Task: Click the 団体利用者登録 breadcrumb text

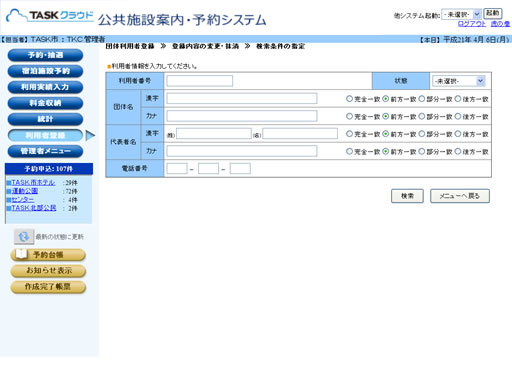Action: tap(130, 46)
